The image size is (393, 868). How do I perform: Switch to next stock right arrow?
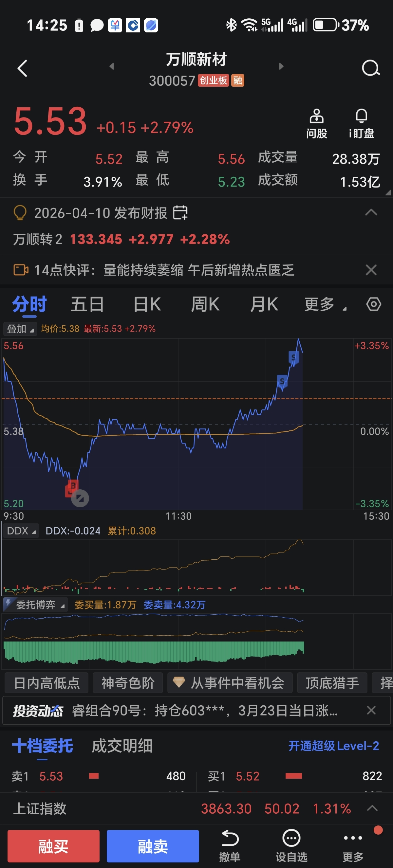281,66
